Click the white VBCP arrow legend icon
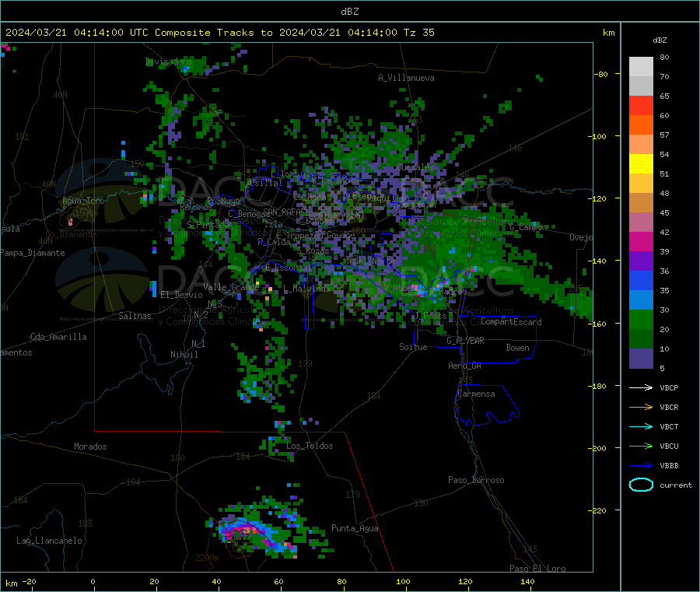Viewport: 700px width, 592px height. coord(641,387)
